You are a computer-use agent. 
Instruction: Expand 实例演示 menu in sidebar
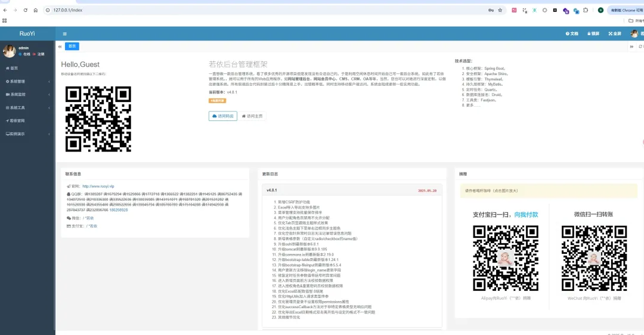[x=27, y=134]
